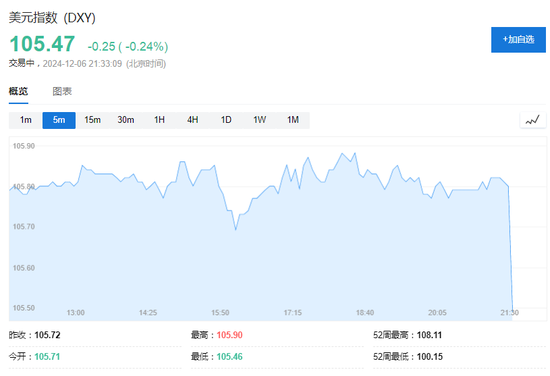Click the 105.90 price axis label
This screenshot has width=550, height=376.
coord(24,146)
